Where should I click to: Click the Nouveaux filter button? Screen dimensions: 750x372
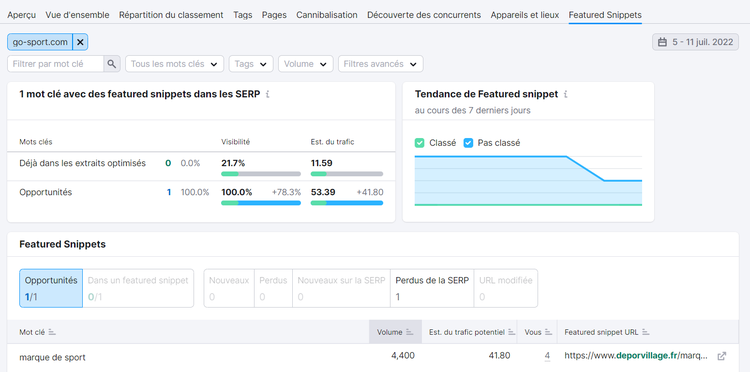pos(229,288)
